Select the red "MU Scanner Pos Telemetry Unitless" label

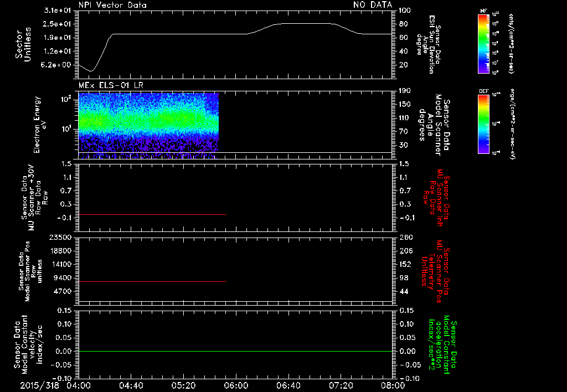point(436,271)
